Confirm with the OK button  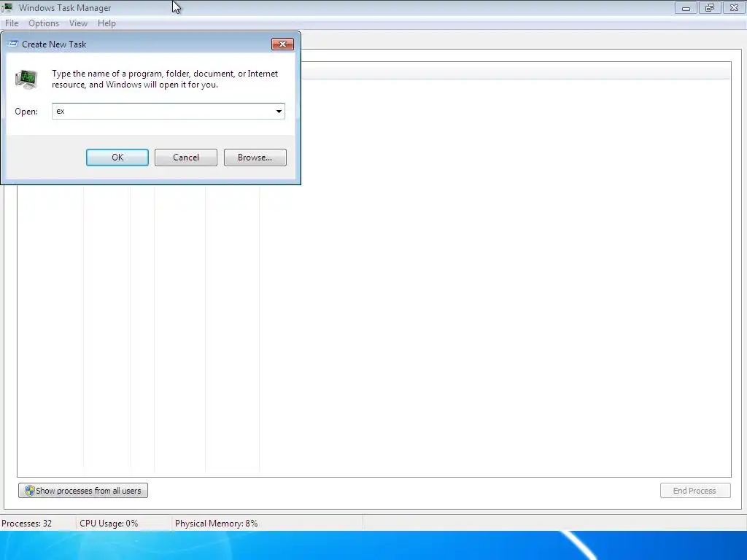click(x=117, y=157)
